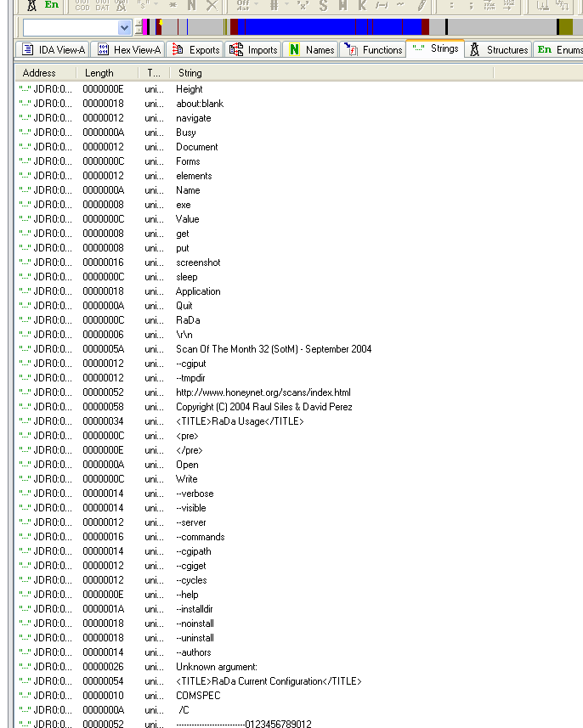This screenshot has height=728, width=583.
Task: Click the string icon in the --verbose row
Action: pyautogui.click(x=25, y=493)
